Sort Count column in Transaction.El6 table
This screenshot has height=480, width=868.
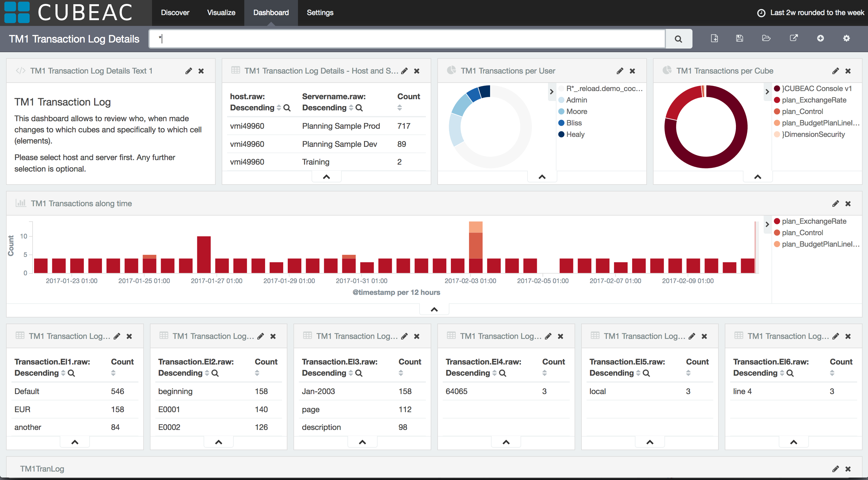pyautogui.click(x=832, y=373)
